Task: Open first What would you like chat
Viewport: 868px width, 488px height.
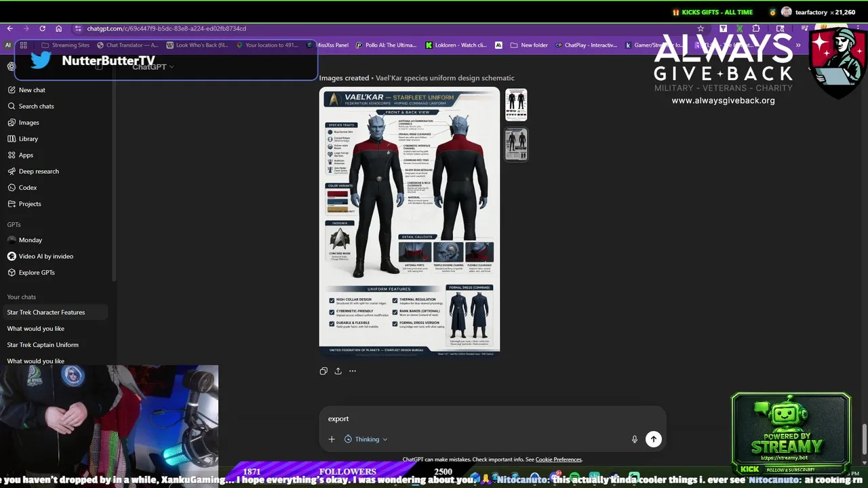Action: point(56,329)
